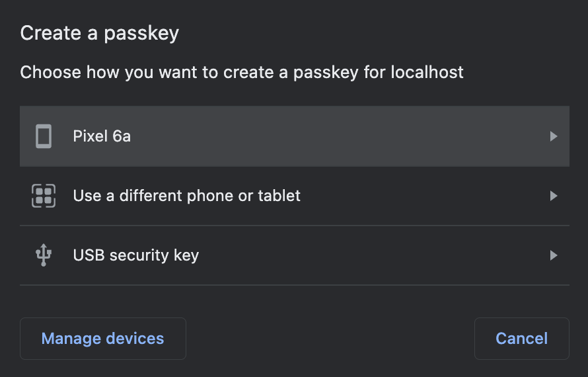Pick the USB security key text
This screenshot has width=588, height=377.
135,255
